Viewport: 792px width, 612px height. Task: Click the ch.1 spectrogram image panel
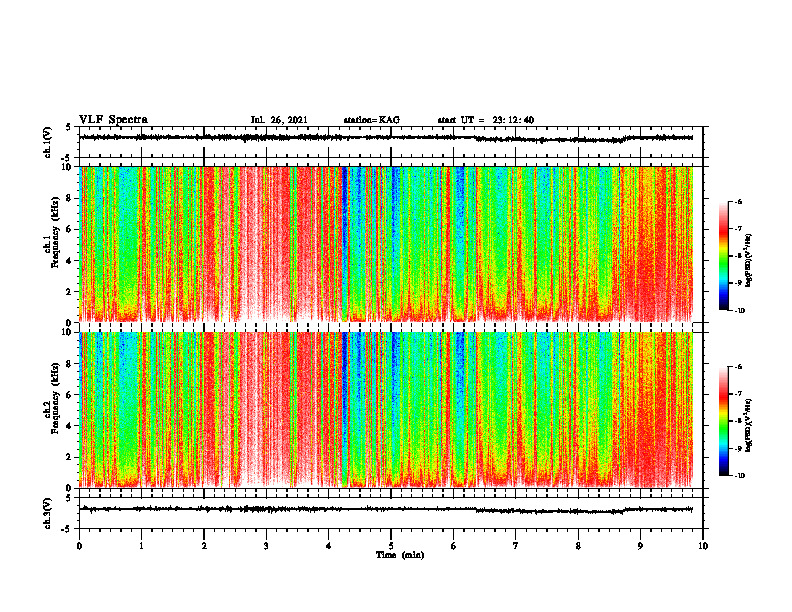tap(386, 244)
